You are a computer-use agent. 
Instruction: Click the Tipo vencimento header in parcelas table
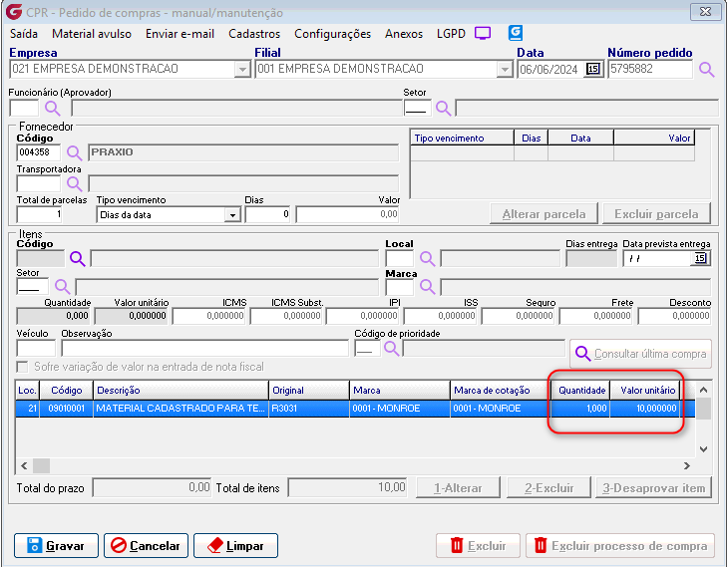pos(462,139)
